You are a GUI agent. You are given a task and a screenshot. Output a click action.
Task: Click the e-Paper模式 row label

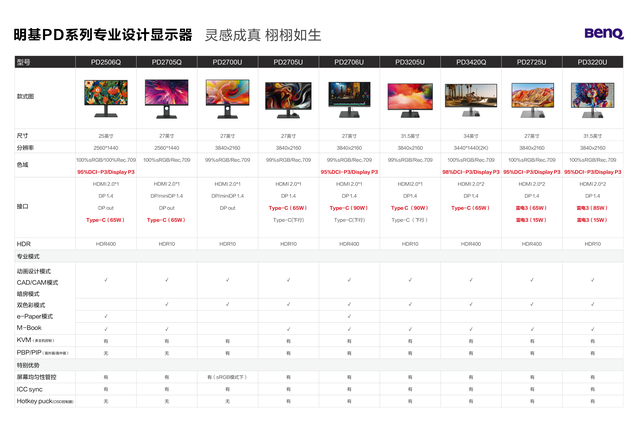tap(35, 316)
